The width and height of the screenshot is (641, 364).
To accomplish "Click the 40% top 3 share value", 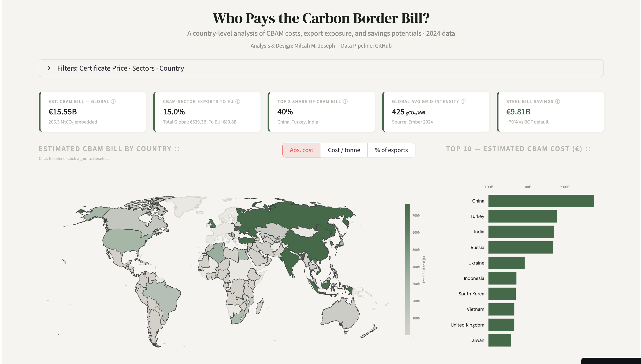I will (285, 112).
